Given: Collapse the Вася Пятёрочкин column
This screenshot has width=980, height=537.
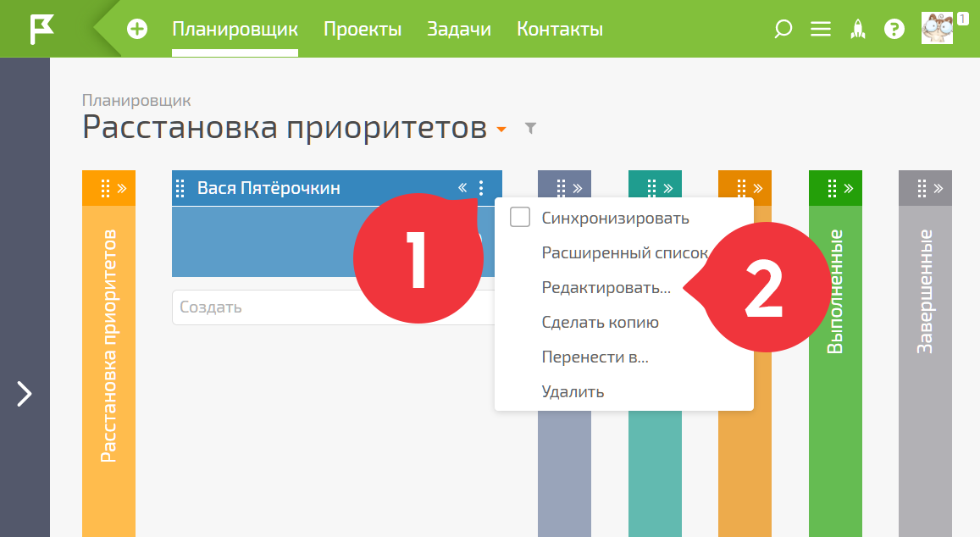Looking at the screenshot, I should (x=462, y=187).
